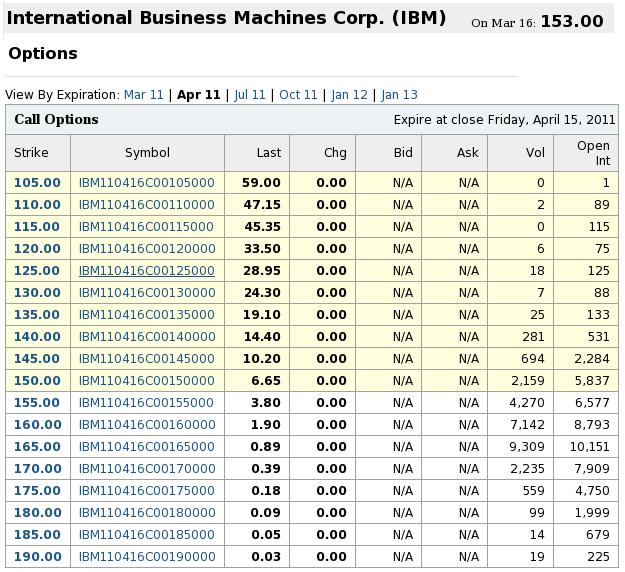The width and height of the screenshot is (625, 572).
Task: Open strike price 130.00 link
Action: (x=37, y=292)
